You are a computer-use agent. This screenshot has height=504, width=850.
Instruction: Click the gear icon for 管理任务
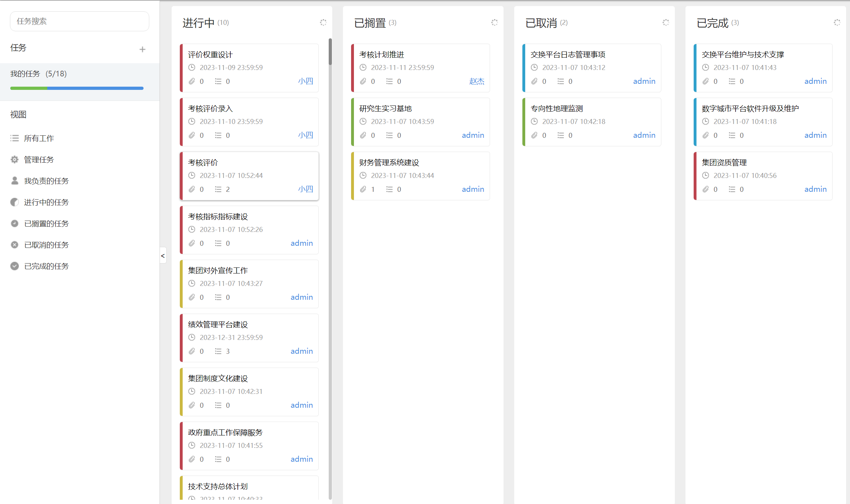15,159
